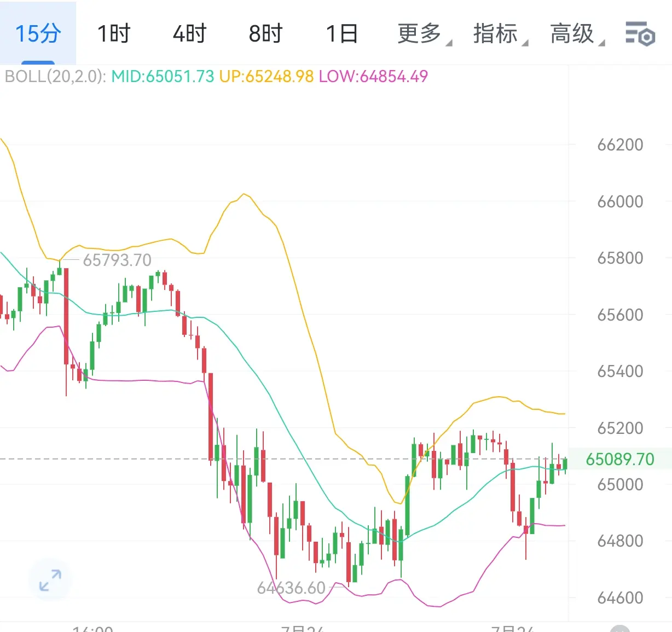Click the current price tag 65089.70

(x=620, y=459)
